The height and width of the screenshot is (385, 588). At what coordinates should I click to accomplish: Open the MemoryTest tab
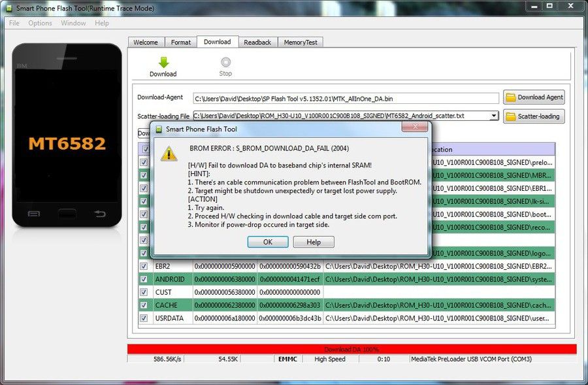[301, 42]
